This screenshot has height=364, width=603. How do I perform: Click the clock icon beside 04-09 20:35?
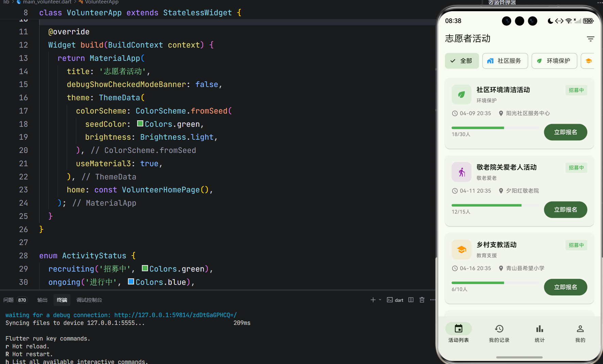[455, 114]
